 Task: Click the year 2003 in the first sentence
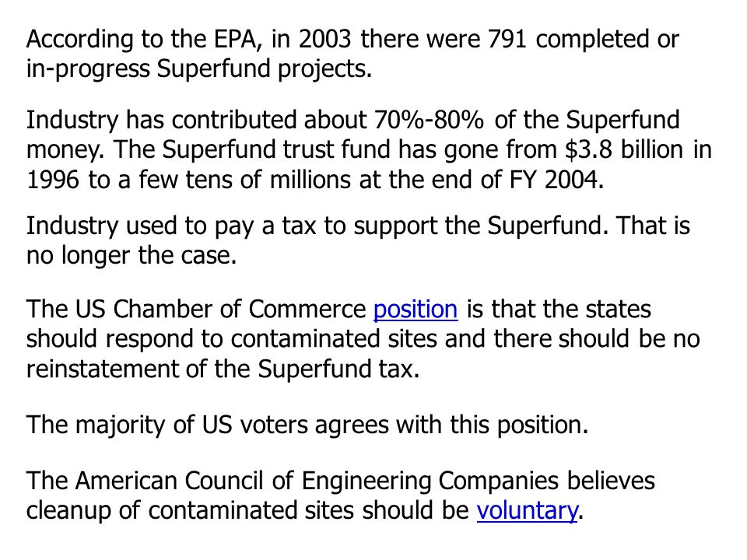(x=325, y=39)
